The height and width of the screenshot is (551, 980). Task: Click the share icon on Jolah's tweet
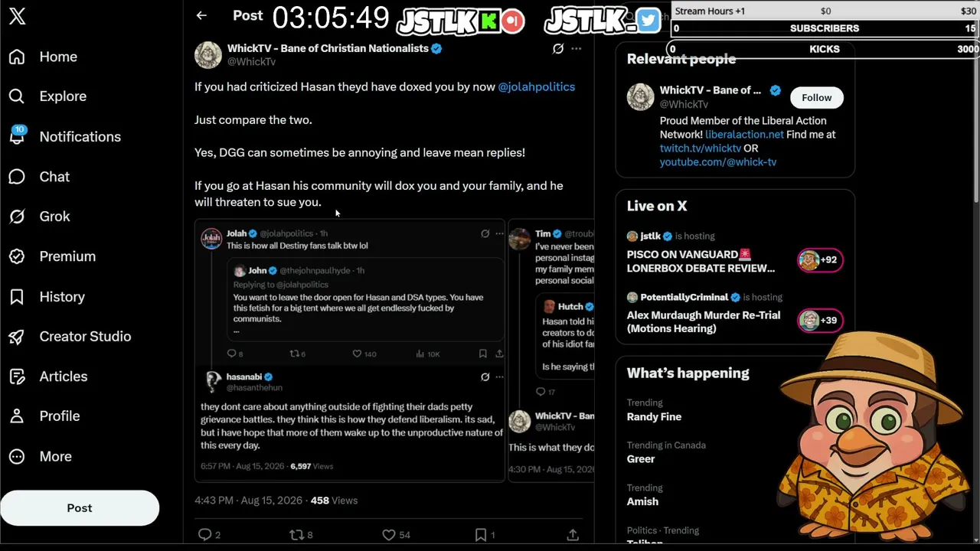(x=499, y=354)
